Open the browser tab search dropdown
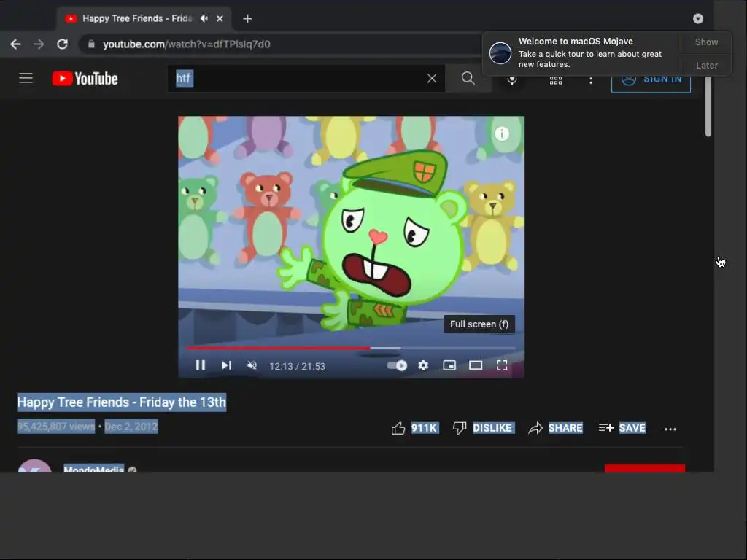This screenshot has width=747, height=560. click(698, 18)
